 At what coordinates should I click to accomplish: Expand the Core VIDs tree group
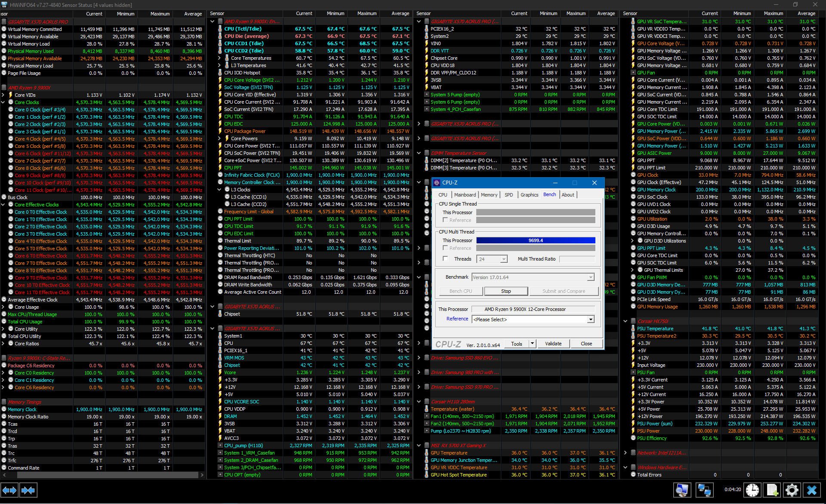[3, 95]
